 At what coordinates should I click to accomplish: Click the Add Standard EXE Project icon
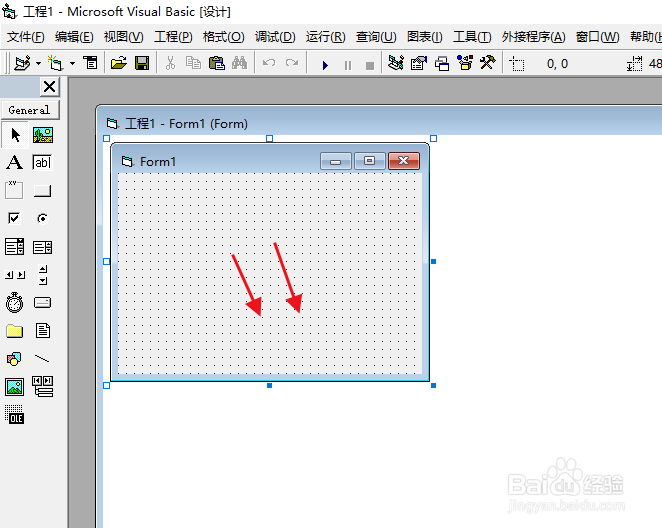click(22, 64)
